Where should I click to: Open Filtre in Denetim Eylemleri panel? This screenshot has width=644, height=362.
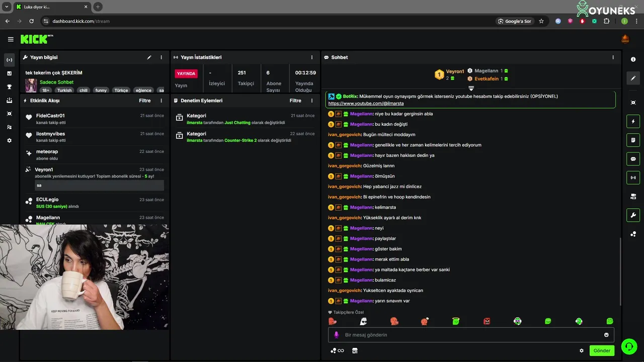pos(295,101)
